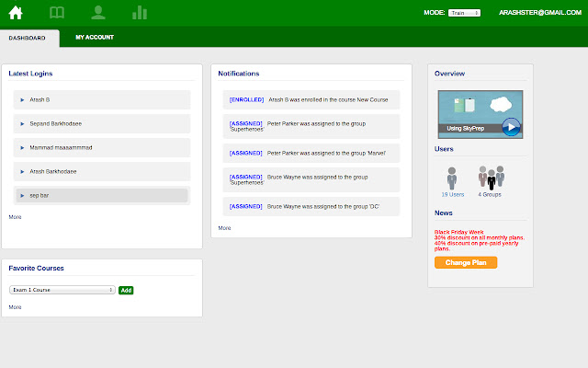Select the Arash Barkhodaee name text
The image size is (588, 368).
53,172
